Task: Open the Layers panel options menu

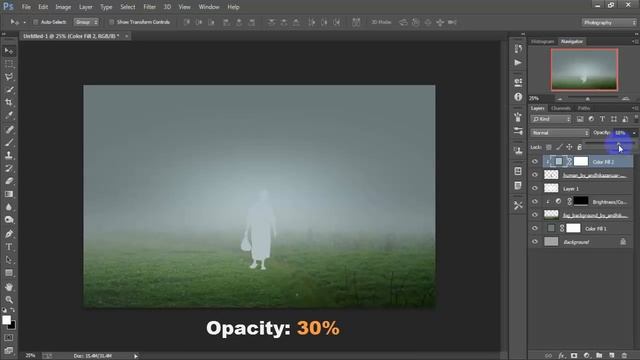Action: pyautogui.click(x=635, y=108)
